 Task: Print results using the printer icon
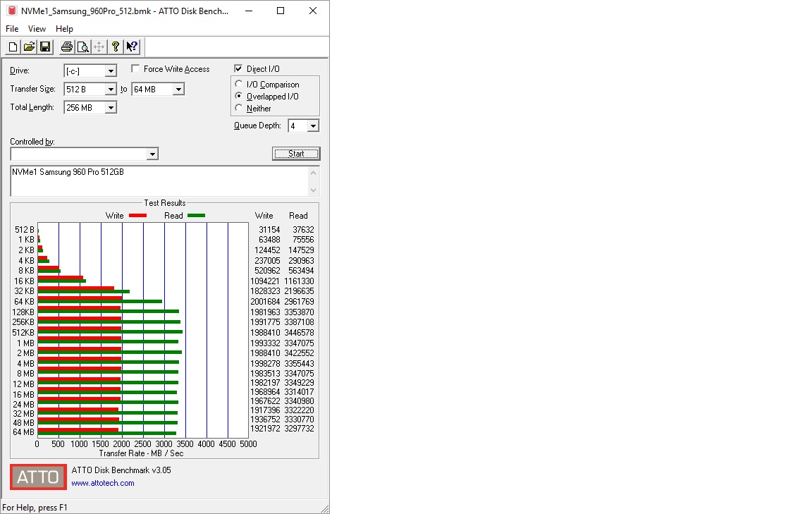click(x=67, y=47)
